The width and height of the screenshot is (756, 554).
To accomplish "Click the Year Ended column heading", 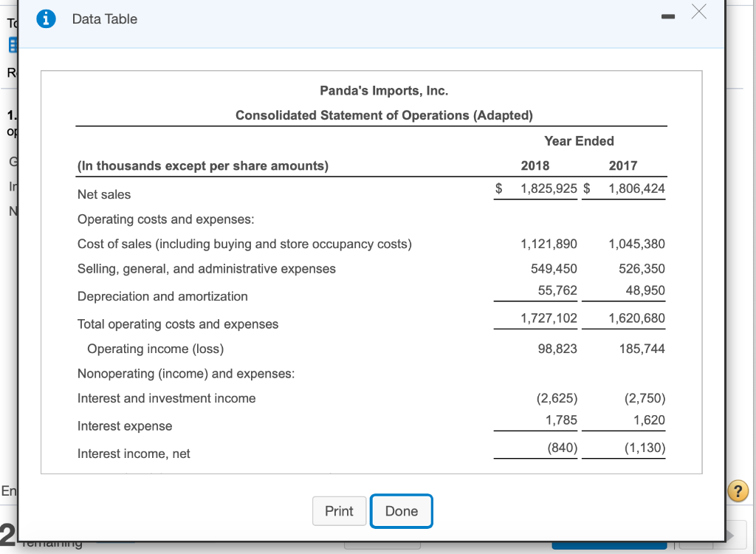I will point(579,140).
